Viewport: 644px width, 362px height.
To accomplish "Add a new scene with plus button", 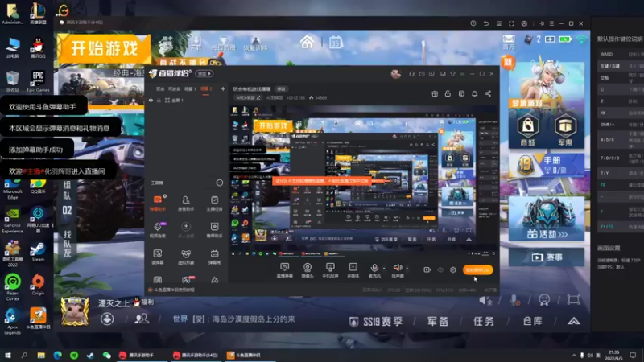I will [223, 88].
